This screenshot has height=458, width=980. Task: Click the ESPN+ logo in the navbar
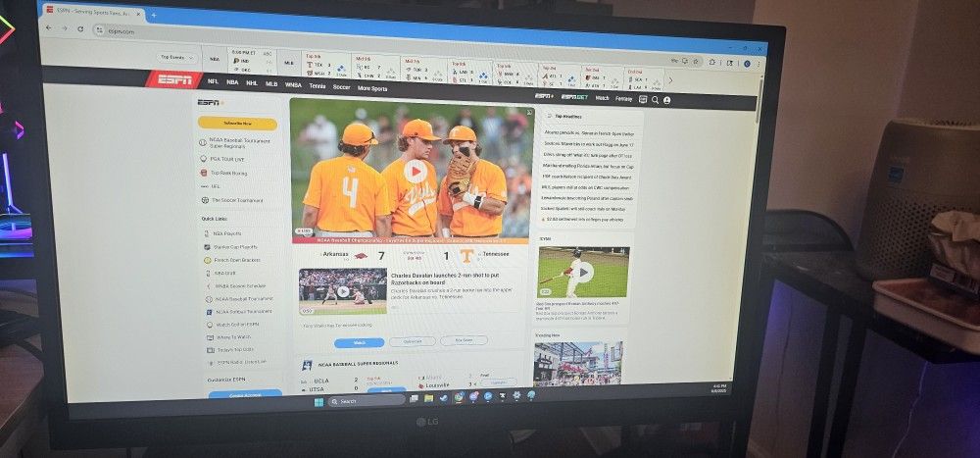[x=544, y=96]
